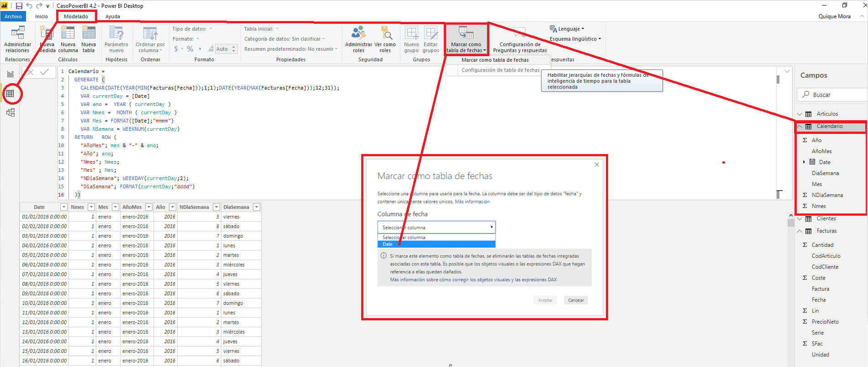Image resolution: width=868 pixels, height=367 pixels.
Task: Open Administrar roles
Action: point(358,39)
